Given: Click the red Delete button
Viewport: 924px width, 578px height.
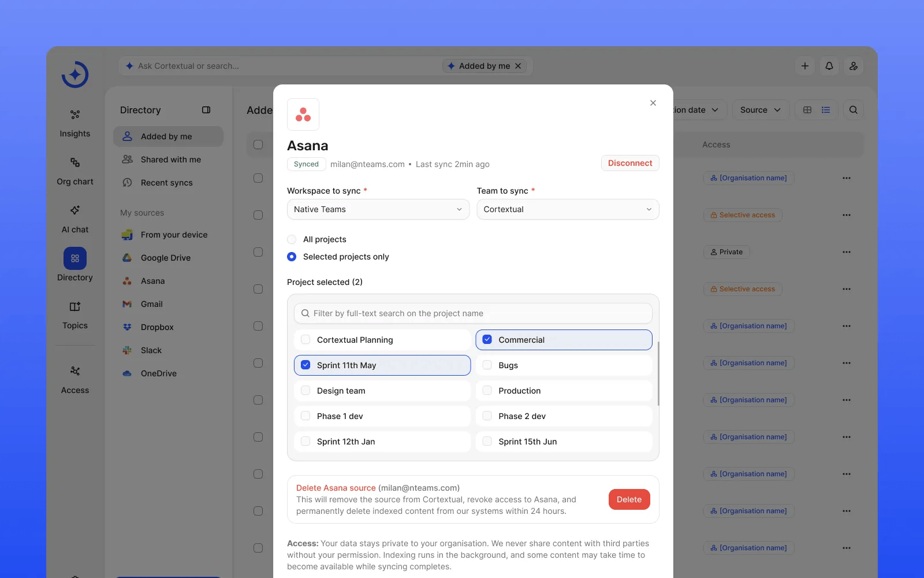Looking at the screenshot, I should [629, 499].
